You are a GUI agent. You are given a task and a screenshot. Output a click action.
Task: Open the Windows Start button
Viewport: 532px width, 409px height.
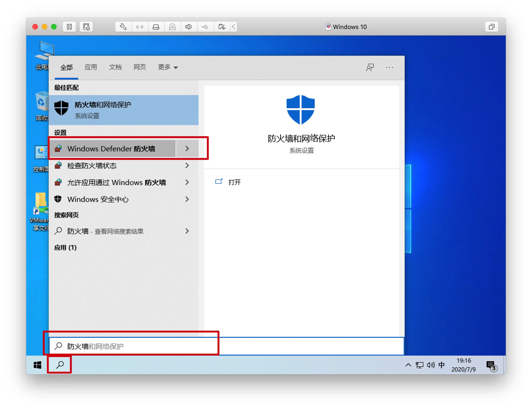tap(37, 365)
